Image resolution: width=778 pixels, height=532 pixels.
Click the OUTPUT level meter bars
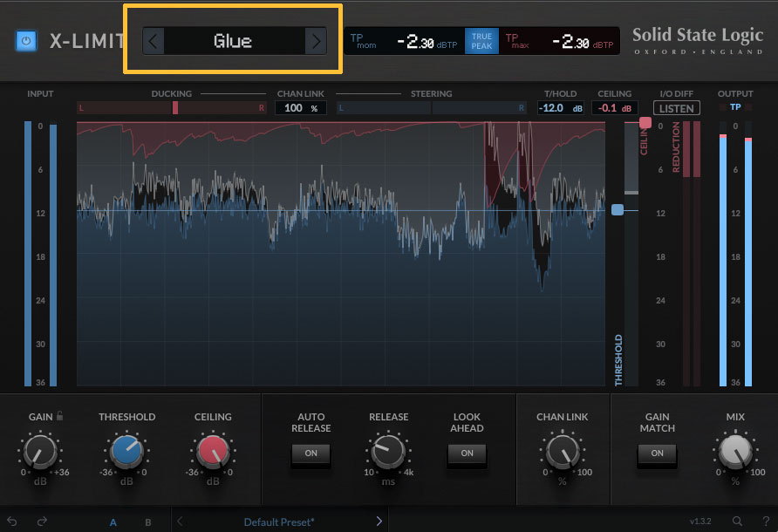[x=736, y=254]
